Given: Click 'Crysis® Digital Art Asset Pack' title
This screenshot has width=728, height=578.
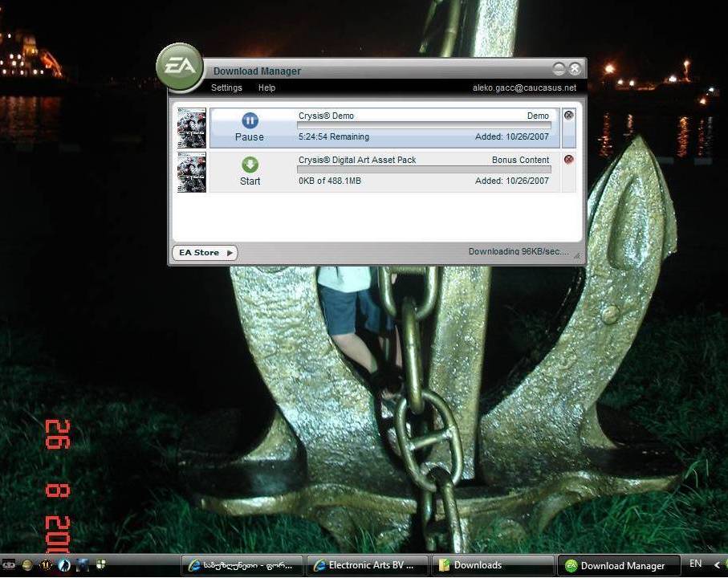Looking at the screenshot, I should click(357, 160).
